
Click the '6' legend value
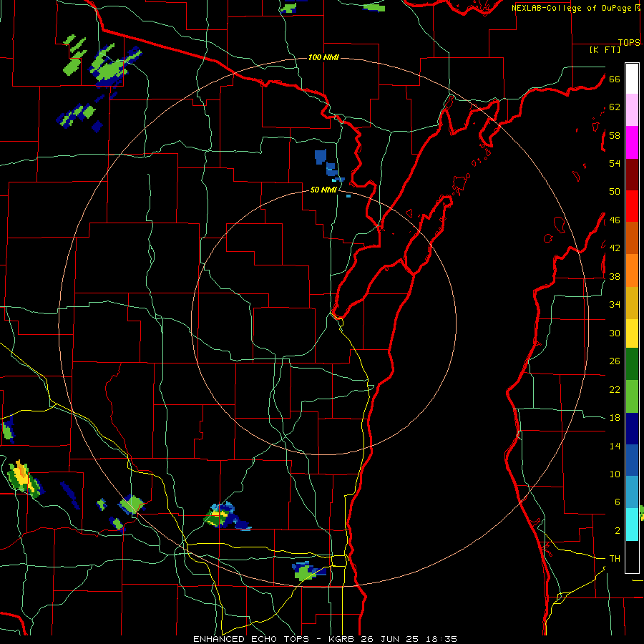[x=617, y=502]
